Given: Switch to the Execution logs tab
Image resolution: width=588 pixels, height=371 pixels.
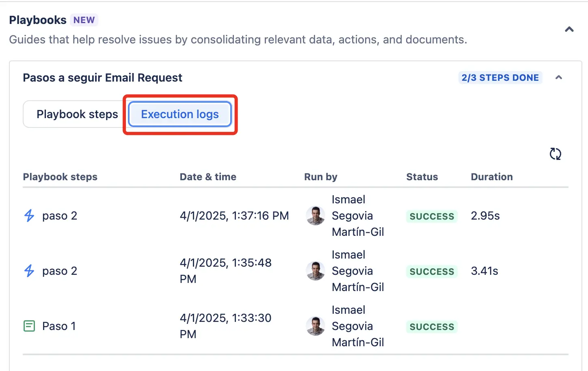Looking at the screenshot, I should coord(180,114).
